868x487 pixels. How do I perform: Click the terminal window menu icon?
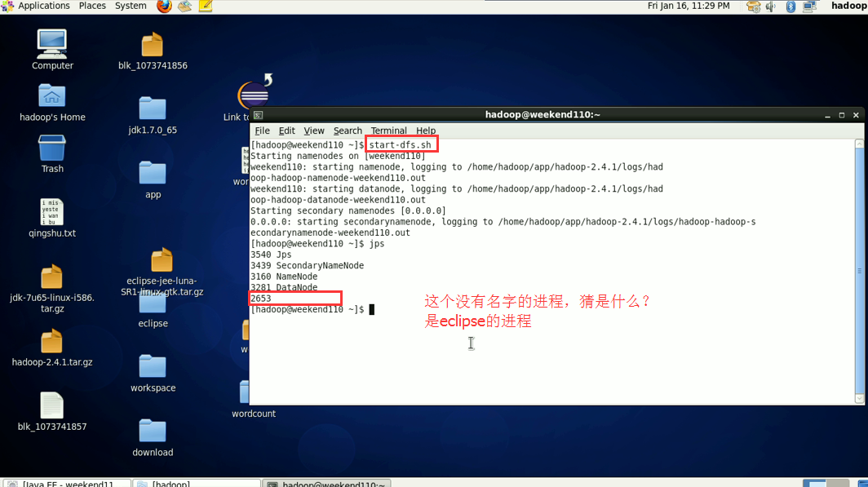pyautogui.click(x=258, y=115)
